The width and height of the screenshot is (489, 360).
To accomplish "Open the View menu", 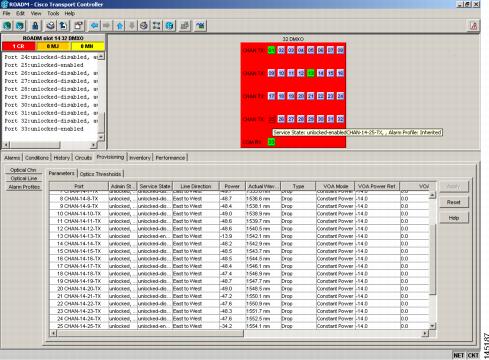I will (36, 13).
